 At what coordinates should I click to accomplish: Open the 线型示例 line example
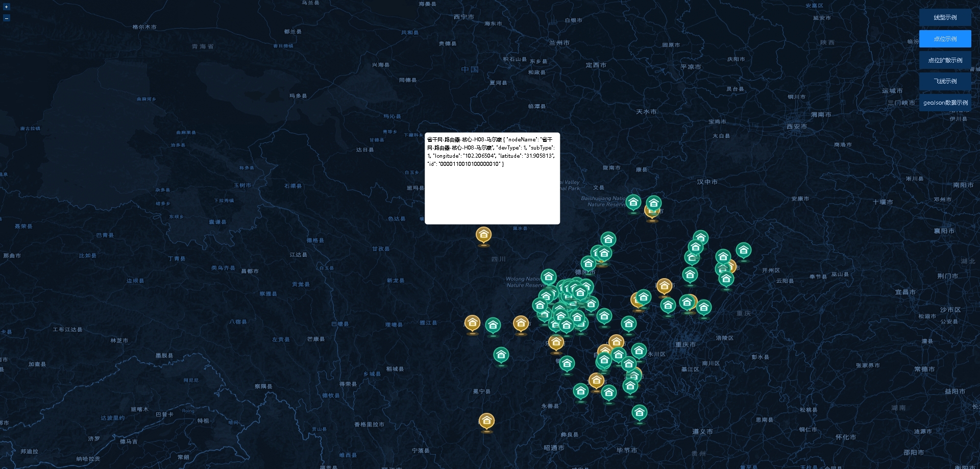click(945, 17)
